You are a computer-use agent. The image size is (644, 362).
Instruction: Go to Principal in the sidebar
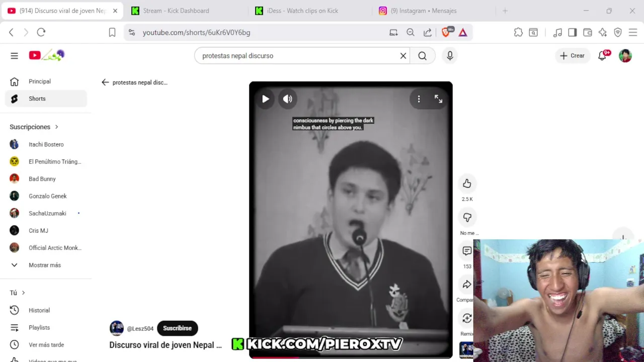coord(46,81)
